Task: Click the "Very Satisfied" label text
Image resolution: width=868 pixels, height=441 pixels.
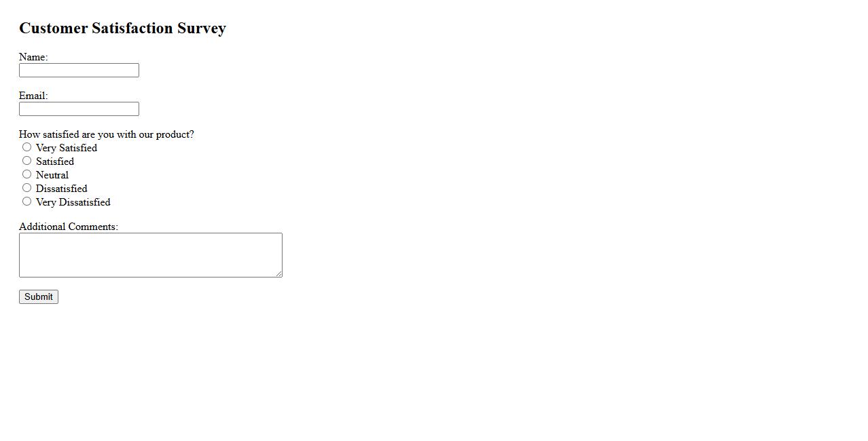Action: [67, 148]
